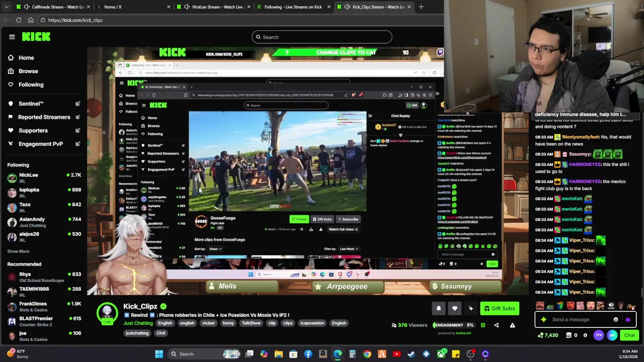
Task: Open the chat shop icon showing 0
Action: 572,335
